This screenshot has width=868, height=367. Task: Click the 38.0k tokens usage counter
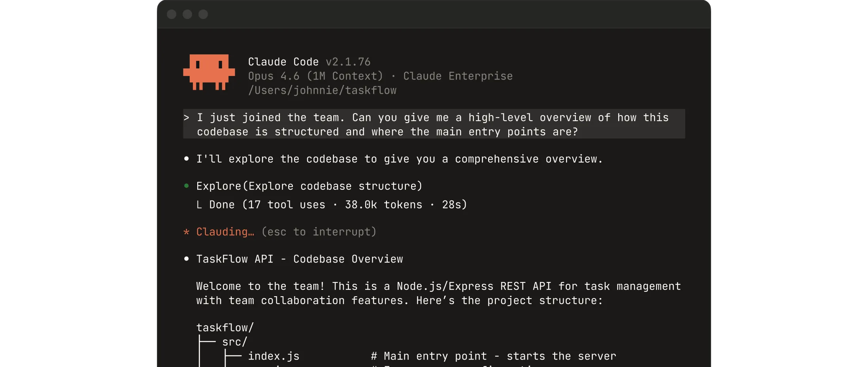383,204
